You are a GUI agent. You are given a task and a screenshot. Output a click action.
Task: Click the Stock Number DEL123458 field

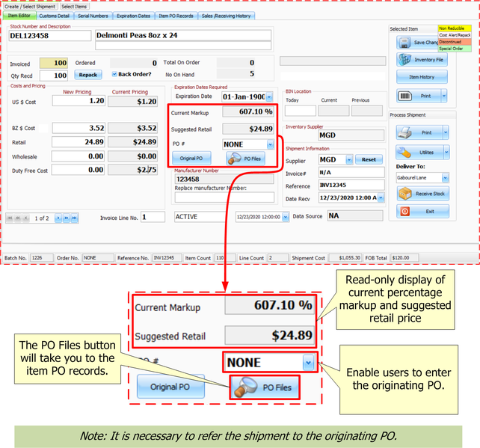coord(50,35)
